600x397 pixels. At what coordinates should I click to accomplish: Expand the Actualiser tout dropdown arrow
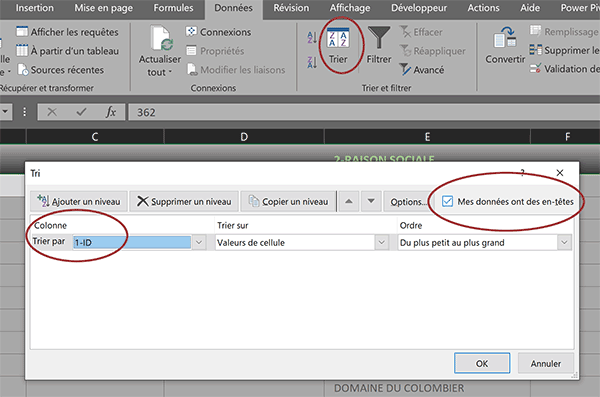pos(170,72)
